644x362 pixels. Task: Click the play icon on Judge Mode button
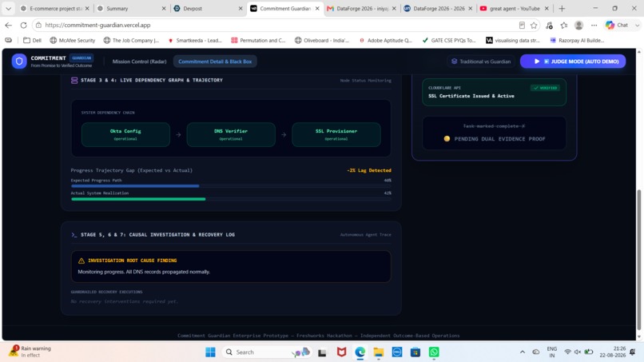536,62
